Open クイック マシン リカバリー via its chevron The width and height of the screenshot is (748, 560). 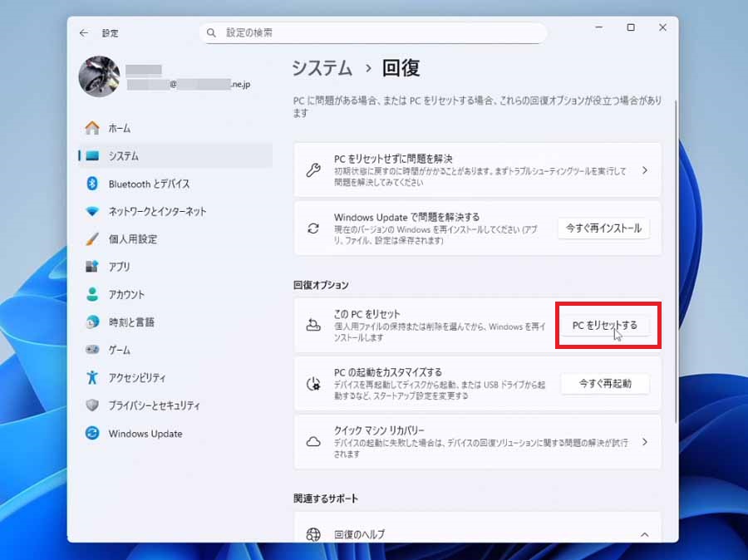tap(644, 442)
